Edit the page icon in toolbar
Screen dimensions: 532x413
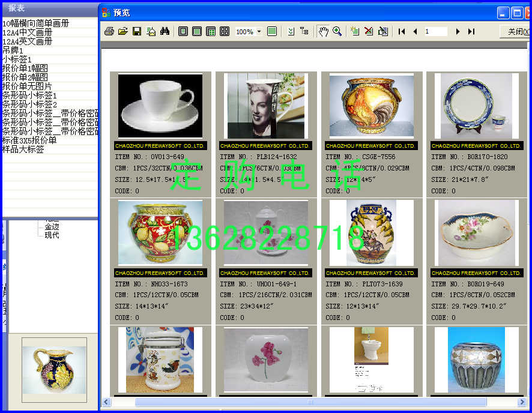383,32
